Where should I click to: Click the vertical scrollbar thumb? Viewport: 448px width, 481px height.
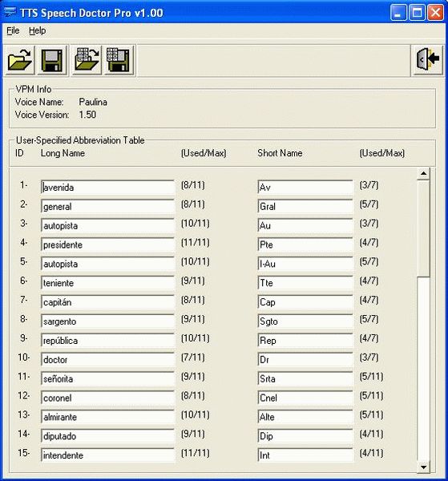coord(423,228)
